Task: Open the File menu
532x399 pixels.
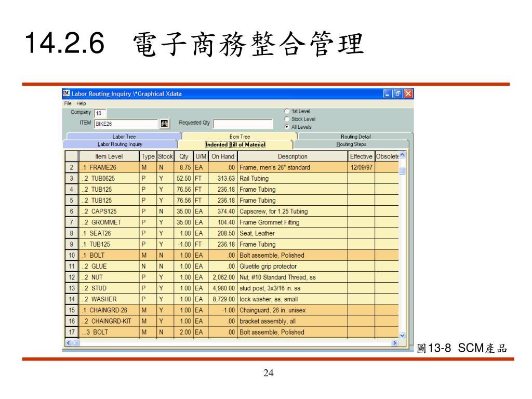Action: click(68, 103)
